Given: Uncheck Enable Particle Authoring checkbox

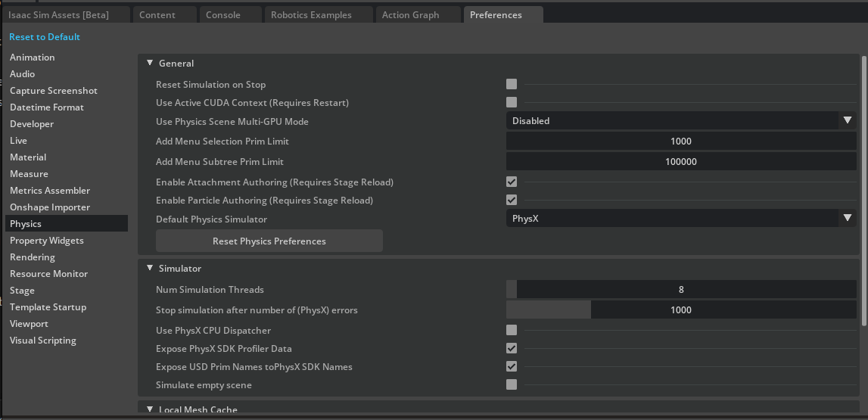Looking at the screenshot, I should click(x=512, y=200).
